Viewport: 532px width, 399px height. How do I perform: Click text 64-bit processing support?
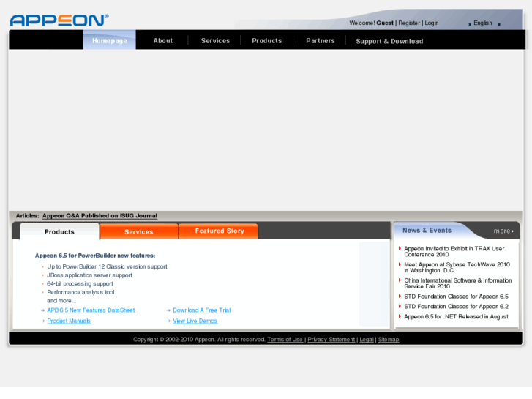pos(80,283)
